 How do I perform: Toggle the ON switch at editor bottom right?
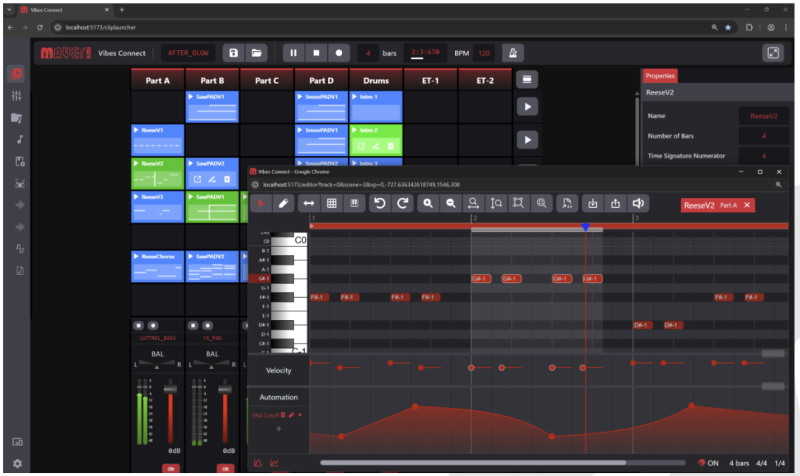point(709,463)
